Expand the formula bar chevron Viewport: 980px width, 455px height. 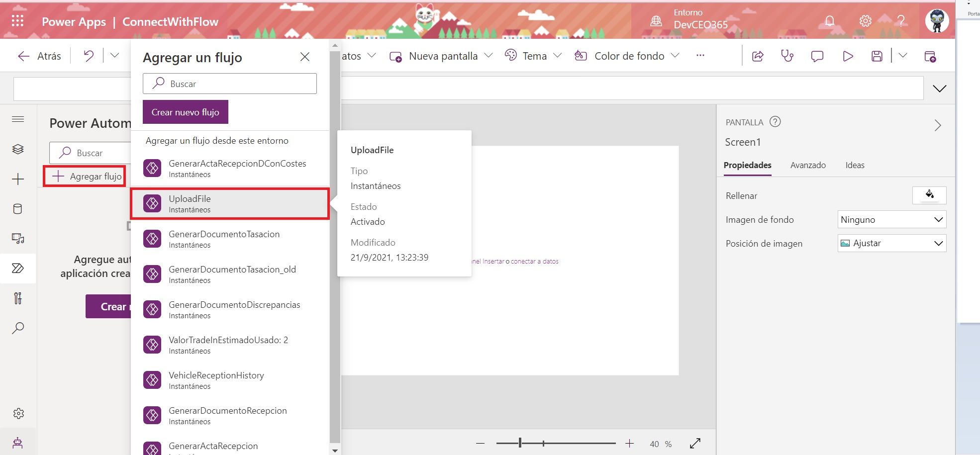point(940,89)
